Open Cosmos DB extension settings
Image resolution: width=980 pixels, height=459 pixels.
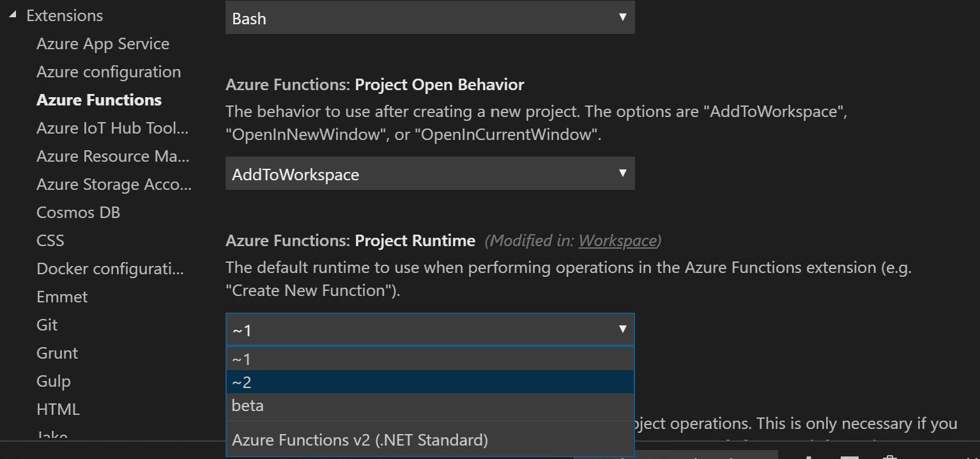78,212
